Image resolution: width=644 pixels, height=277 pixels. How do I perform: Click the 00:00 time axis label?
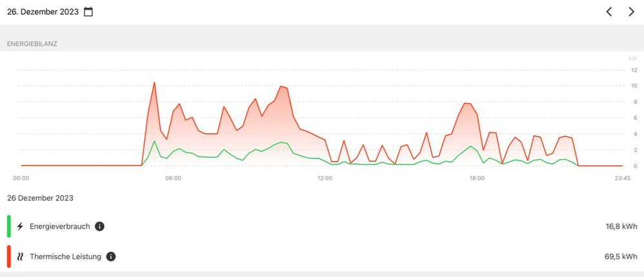21,178
